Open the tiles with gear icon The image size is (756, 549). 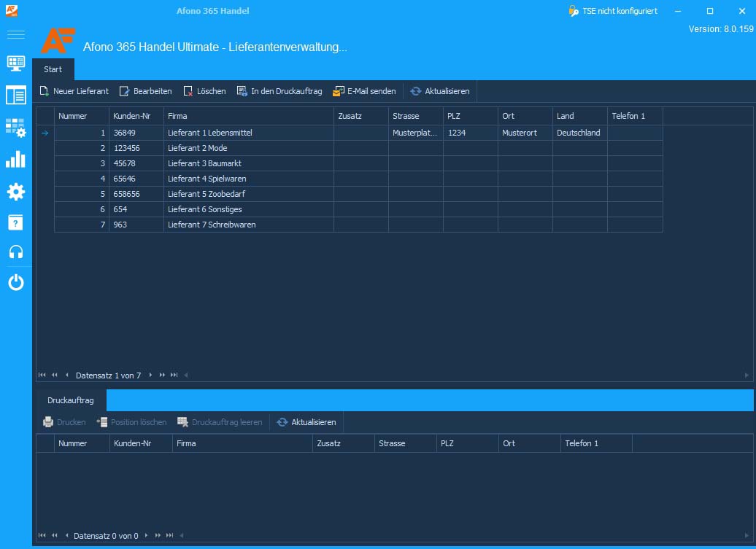pos(15,128)
